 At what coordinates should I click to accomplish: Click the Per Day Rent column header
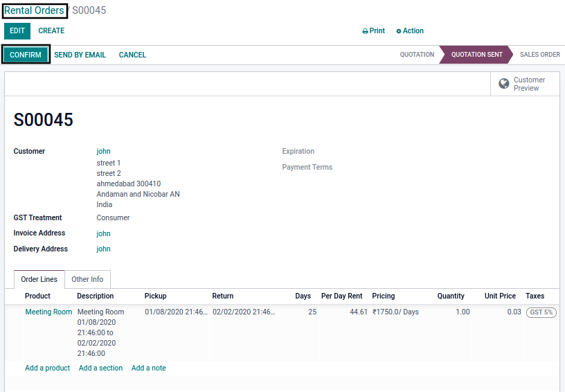point(341,296)
